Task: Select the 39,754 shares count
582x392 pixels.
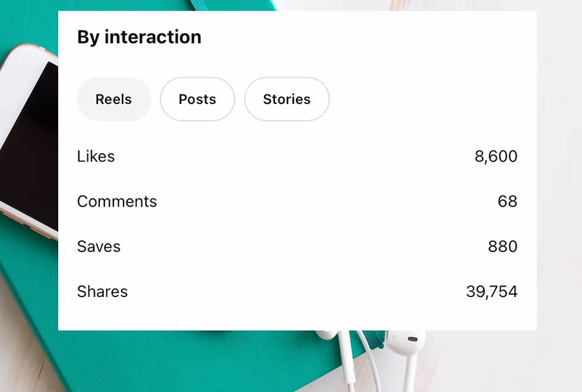Action: coord(492,292)
